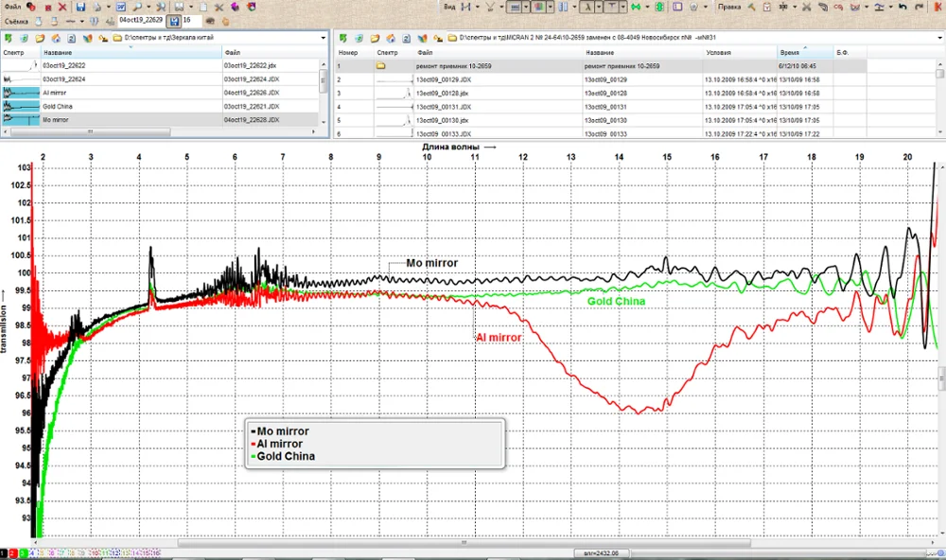
Task: Click the scissors cut-spectrum icon
Action: click(806, 7)
